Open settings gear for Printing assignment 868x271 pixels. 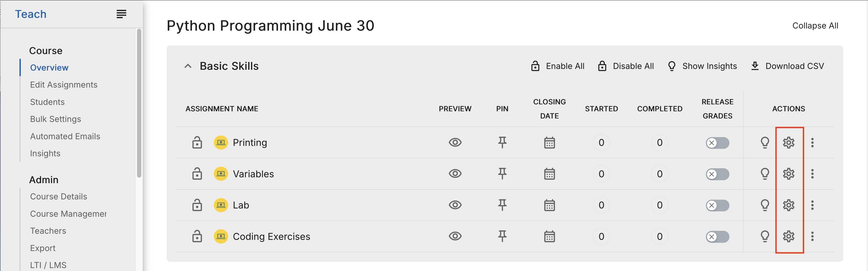tap(789, 143)
